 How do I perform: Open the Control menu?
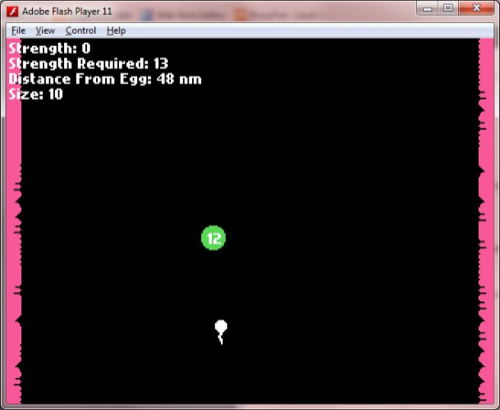[x=81, y=31]
